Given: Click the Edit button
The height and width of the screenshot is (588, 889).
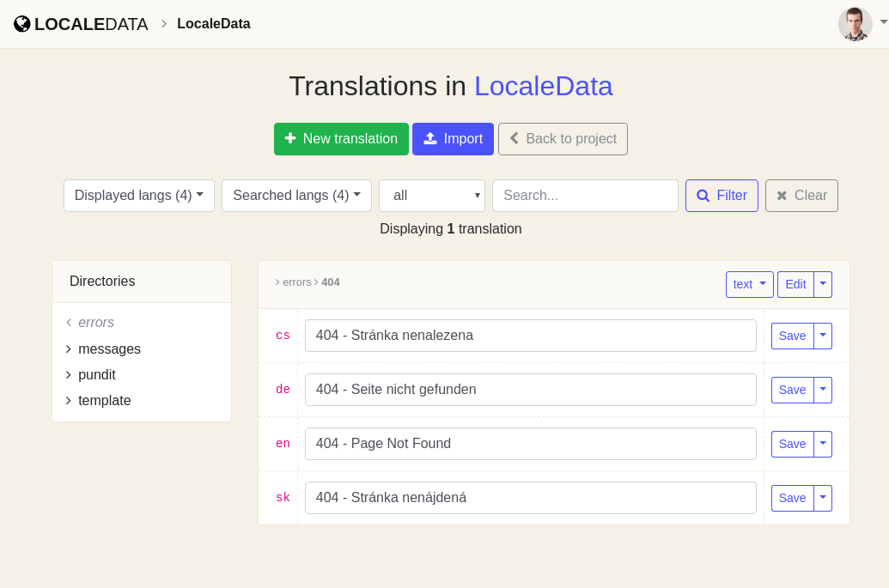Looking at the screenshot, I should [x=795, y=284].
